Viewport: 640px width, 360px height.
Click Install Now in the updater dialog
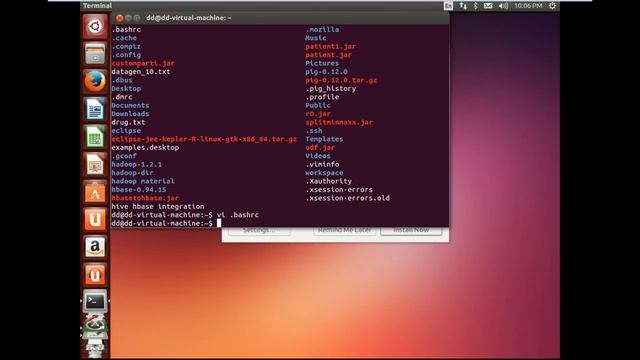pyautogui.click(x=411, y=230)
